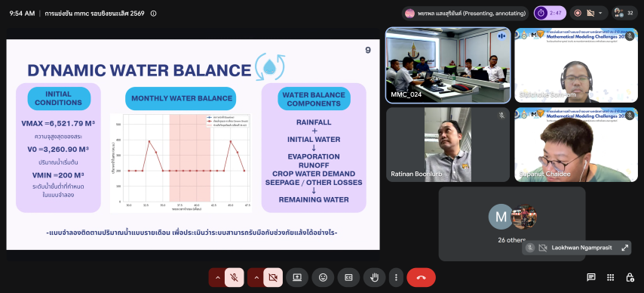This screenshot has width=644, height=293.
Task: Raise your hand
Action: pos(374,277)
